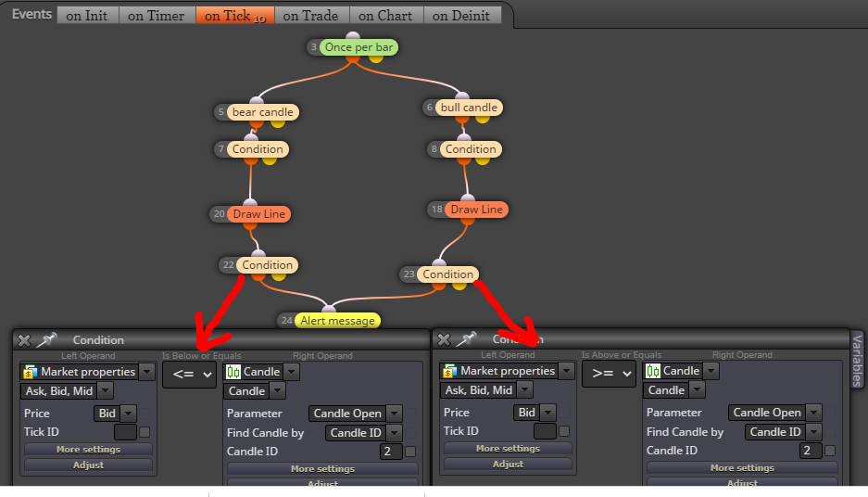Viewport: 868px width, 497px height.
Task: Click yellow output connector of Condition 7
Action: (x=270, y=159)
